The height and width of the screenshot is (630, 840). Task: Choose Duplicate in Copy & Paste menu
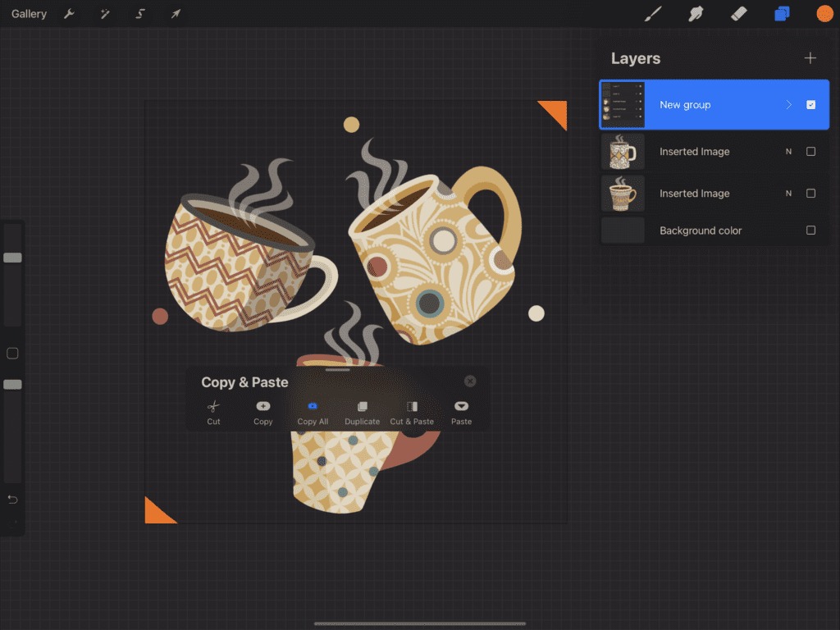pos(362,412)
